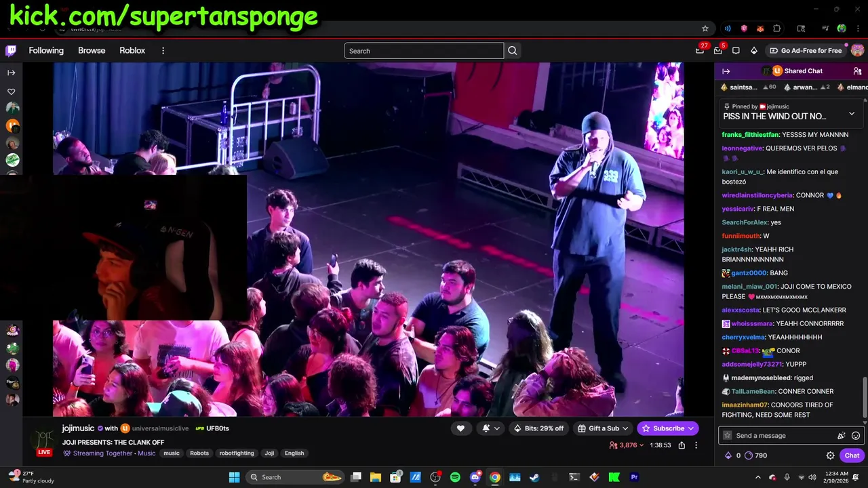This screenshot has width=868, height=488.
Task: Open Steam from the taskbar
Action: [535, 477]
